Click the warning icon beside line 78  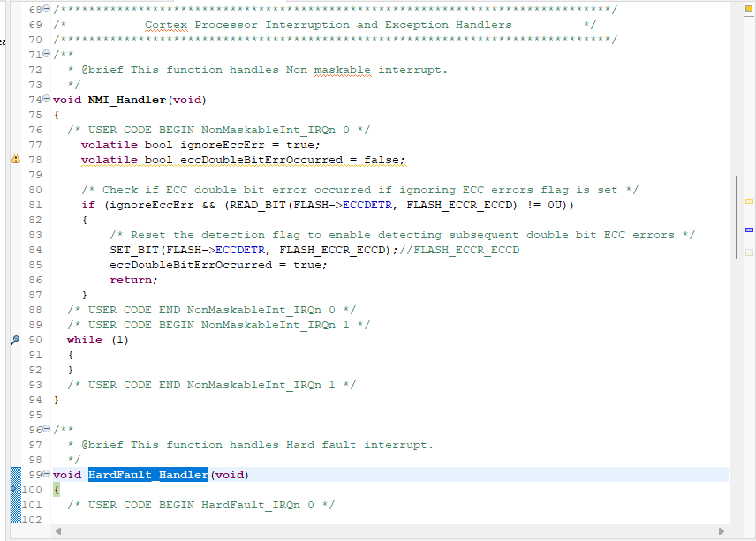pos(15,159)
